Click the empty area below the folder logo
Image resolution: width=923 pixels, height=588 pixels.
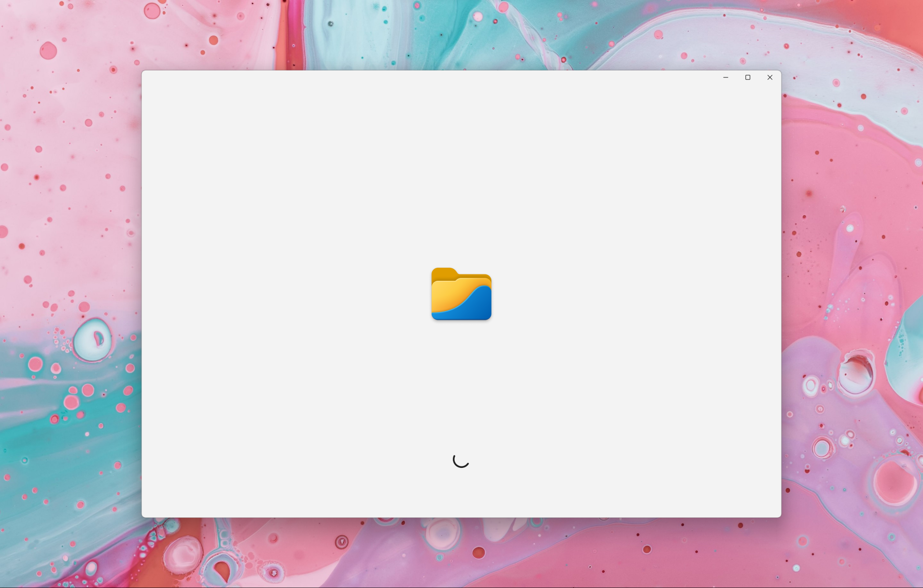pos(460,376)
